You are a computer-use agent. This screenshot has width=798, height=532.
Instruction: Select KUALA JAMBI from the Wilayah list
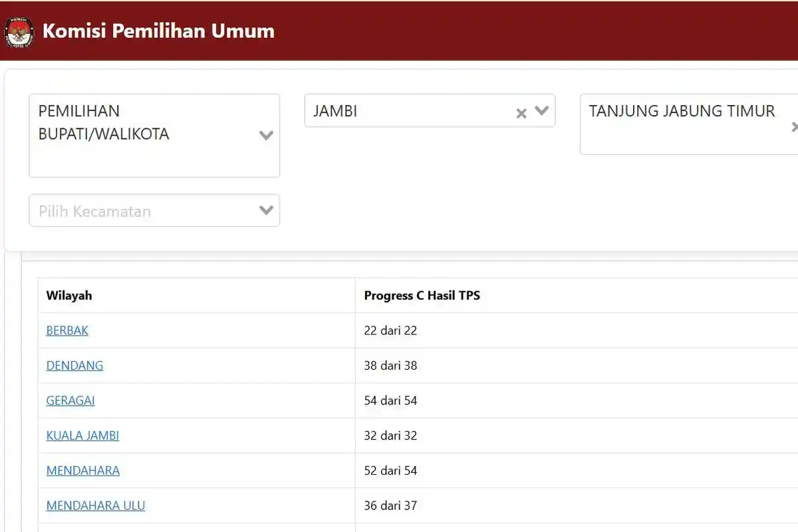point(82,436)
